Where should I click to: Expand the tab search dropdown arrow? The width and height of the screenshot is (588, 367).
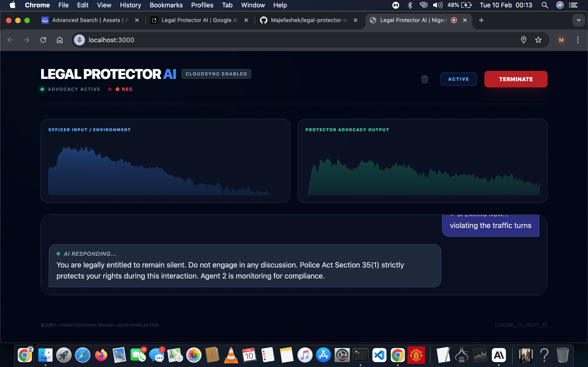[x=579, y=20]
